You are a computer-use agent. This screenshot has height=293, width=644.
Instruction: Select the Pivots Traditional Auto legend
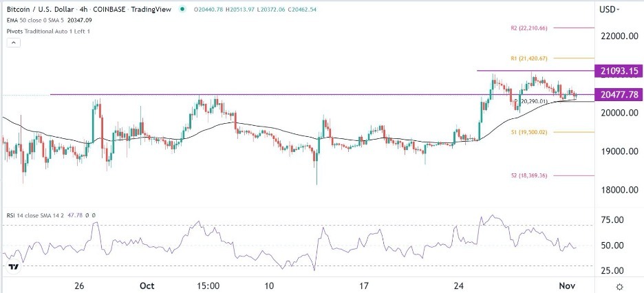tap(50, 31)
